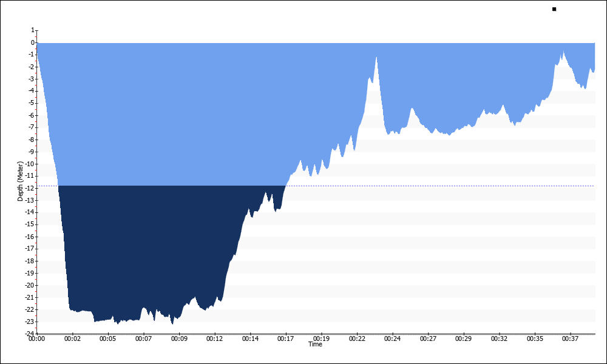
Task: Select the '-3' depth axis label
Action: tap(31, 79)
